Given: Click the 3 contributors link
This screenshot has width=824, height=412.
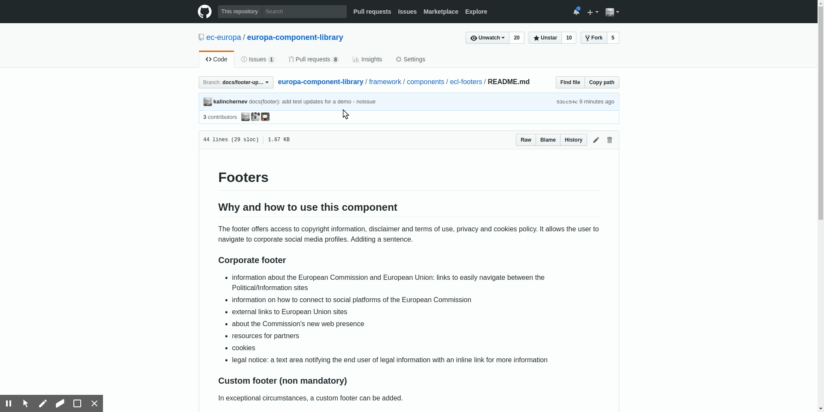Looking at the screenshot, I should click(x=220, y=117).
